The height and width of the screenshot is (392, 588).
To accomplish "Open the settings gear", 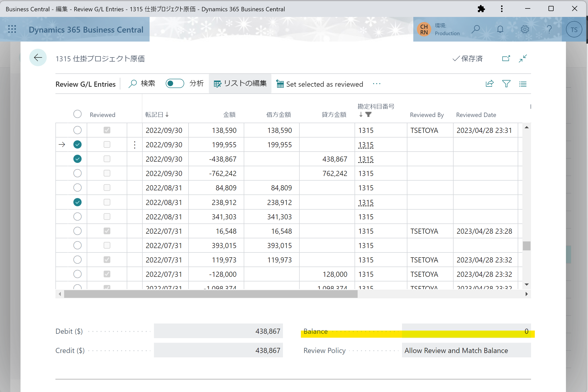I will (525, 29).
